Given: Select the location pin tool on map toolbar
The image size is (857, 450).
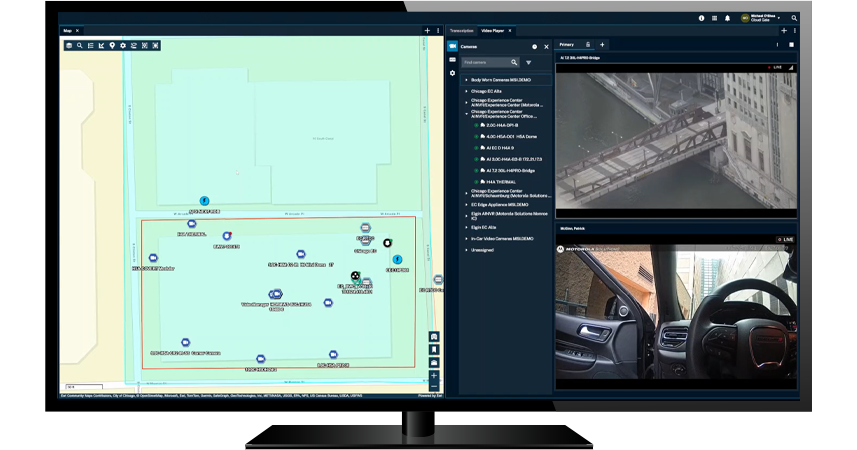Looking at the screenshot, I should tap(112, 45).
